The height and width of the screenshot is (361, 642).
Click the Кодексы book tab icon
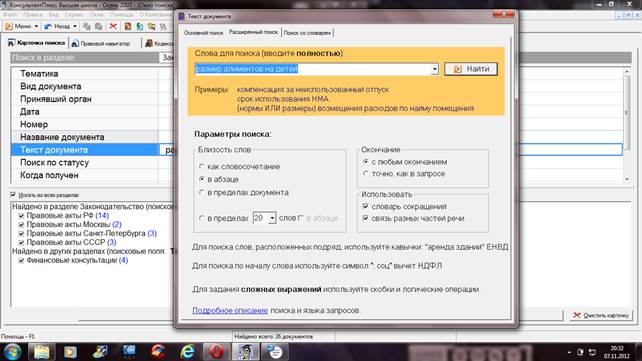(149, 43)
